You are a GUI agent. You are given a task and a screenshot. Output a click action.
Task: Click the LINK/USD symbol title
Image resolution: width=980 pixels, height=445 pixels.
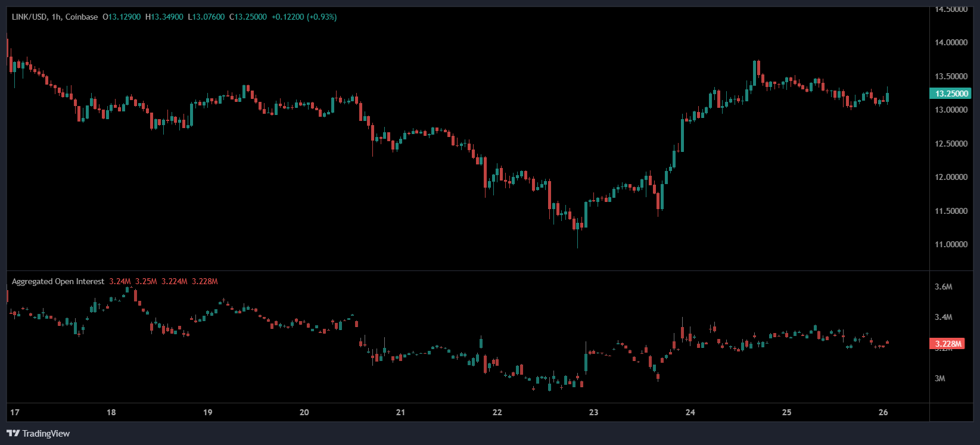(29, 17)
